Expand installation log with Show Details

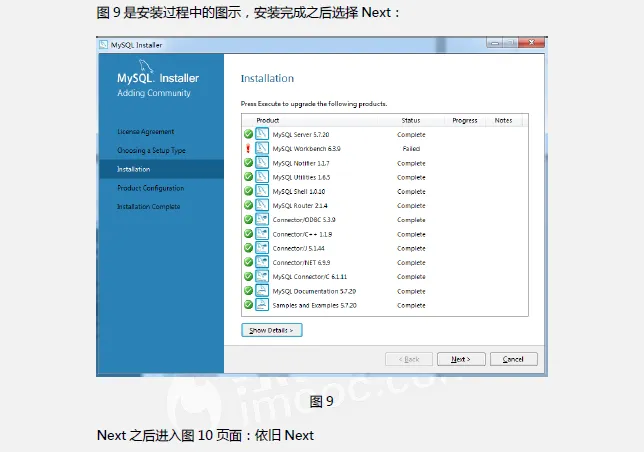click(x=272, y=330)
